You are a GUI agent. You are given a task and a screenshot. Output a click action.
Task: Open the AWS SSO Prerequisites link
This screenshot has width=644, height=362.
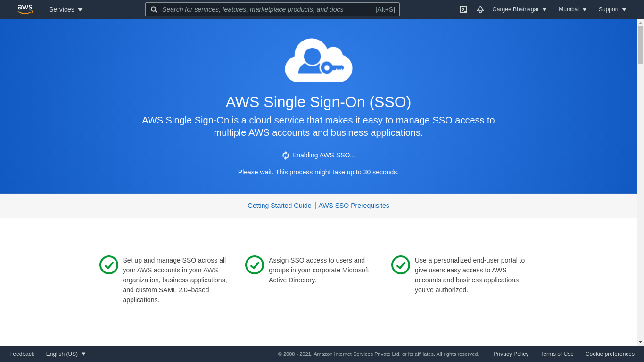click(x=354, y=206)
